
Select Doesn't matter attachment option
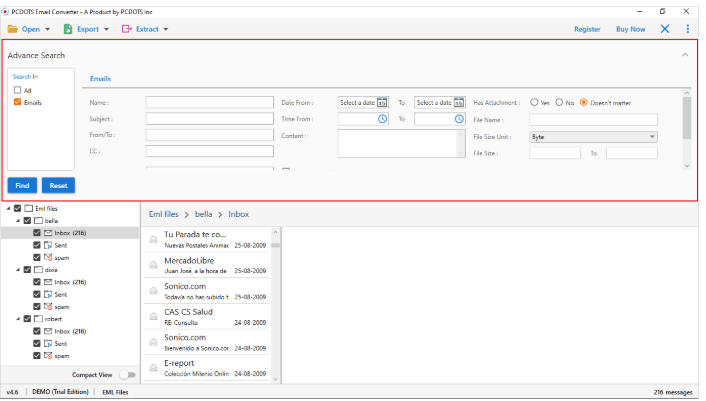(x=584, y=103)
